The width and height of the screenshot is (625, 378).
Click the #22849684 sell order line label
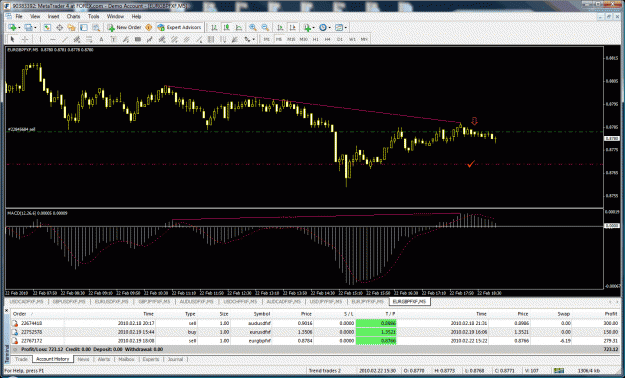[x=22, y=130]
